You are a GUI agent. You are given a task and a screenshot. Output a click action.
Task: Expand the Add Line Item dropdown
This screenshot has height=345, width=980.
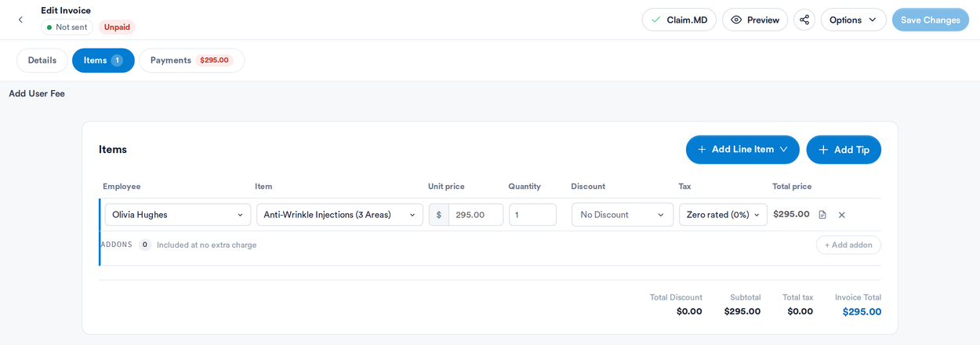(742, 150)
